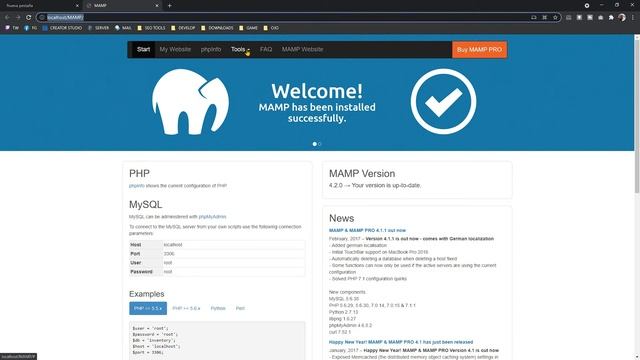Click the page vertical scrollbar thumb
Screen dimensions: 640x360
[637, 116]
